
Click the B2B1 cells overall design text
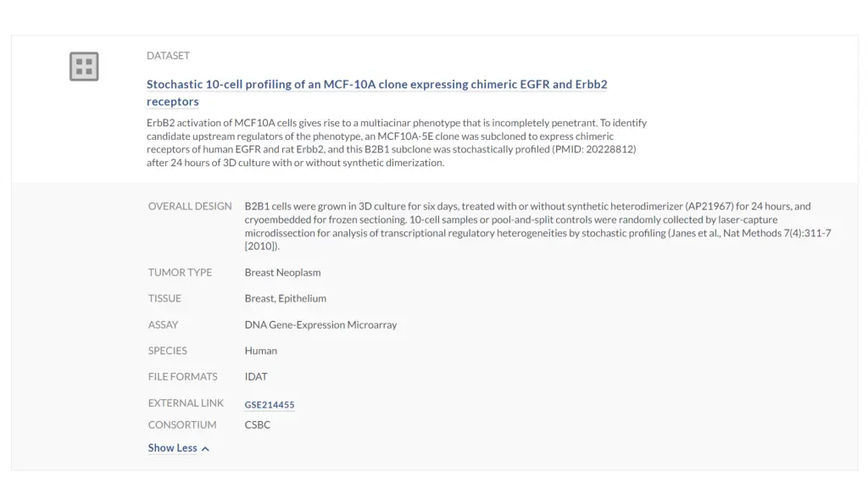[x=538, y=225]
